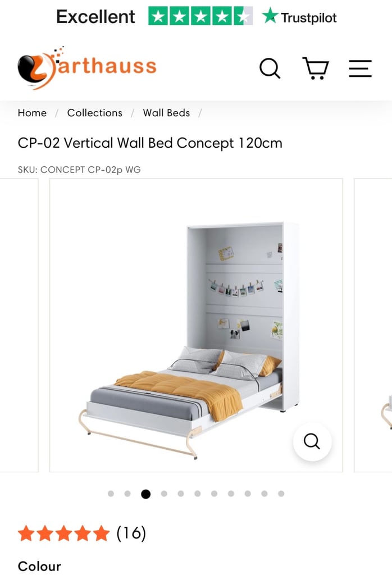
Task: Zoom the product image with magnifier button
Action: click(312, 441)
